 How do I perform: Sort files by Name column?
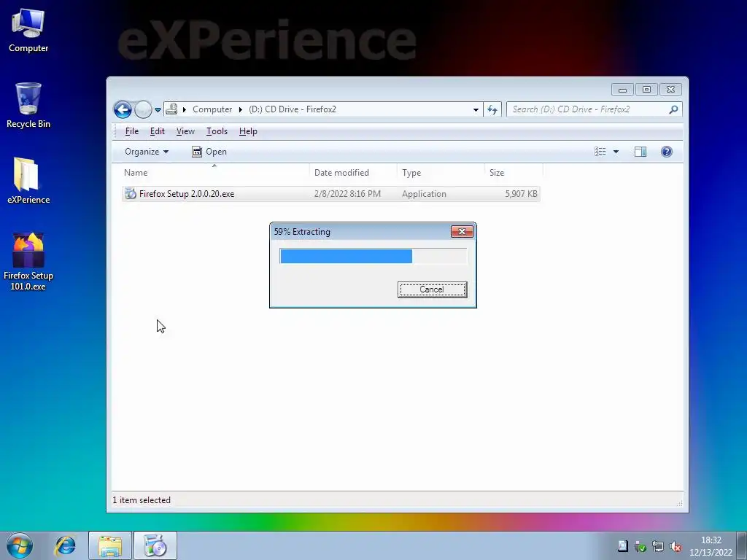[215, 172]
